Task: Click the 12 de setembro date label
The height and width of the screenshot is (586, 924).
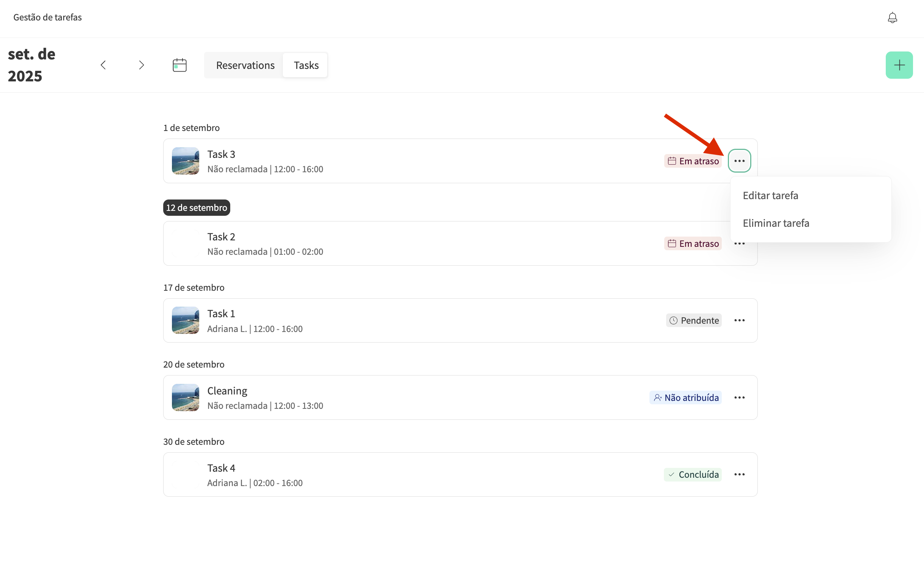Action: (197, 208)
